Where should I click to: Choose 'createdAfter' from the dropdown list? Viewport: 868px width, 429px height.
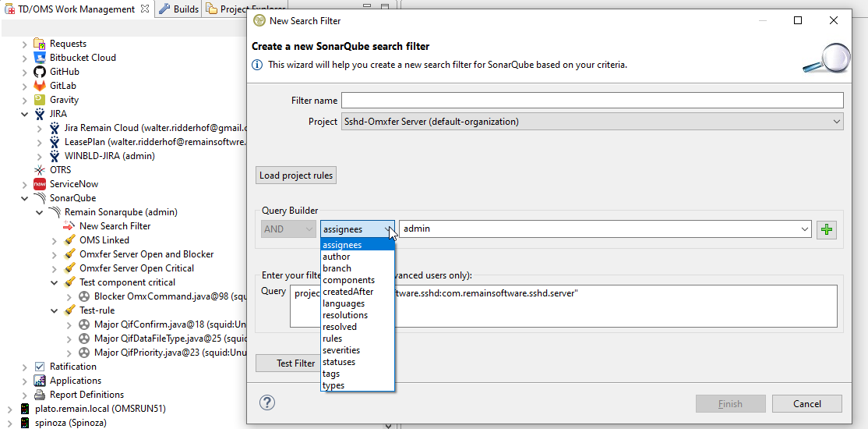tap(348, 292)
